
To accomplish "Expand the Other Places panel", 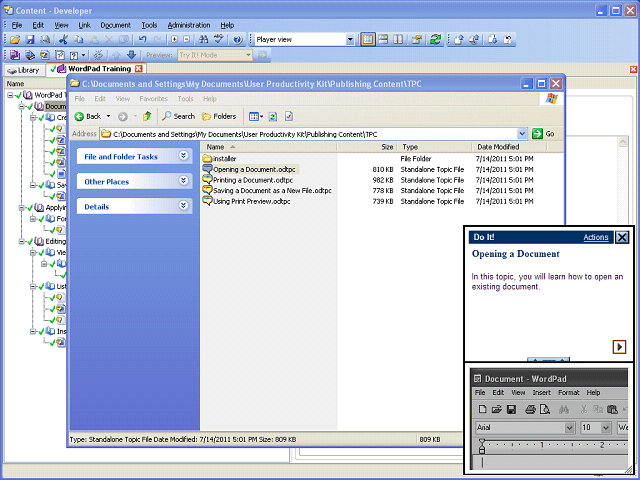I will [183, 180].
